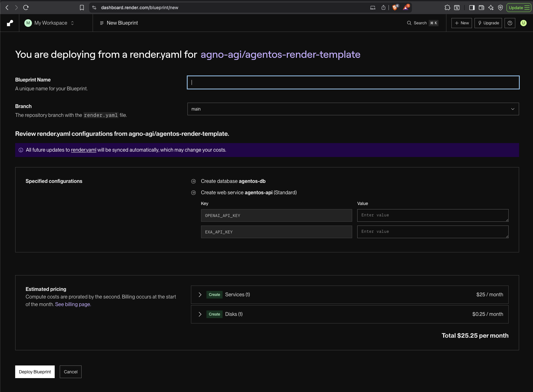
Task: Open Brave Shields panel
Action: click(x=395, y=7)
